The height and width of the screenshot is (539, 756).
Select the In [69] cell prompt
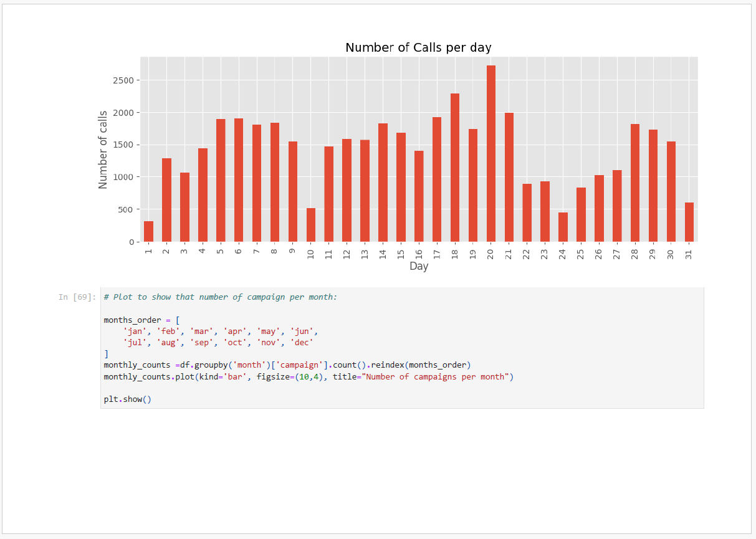click(x=77, y=297)
